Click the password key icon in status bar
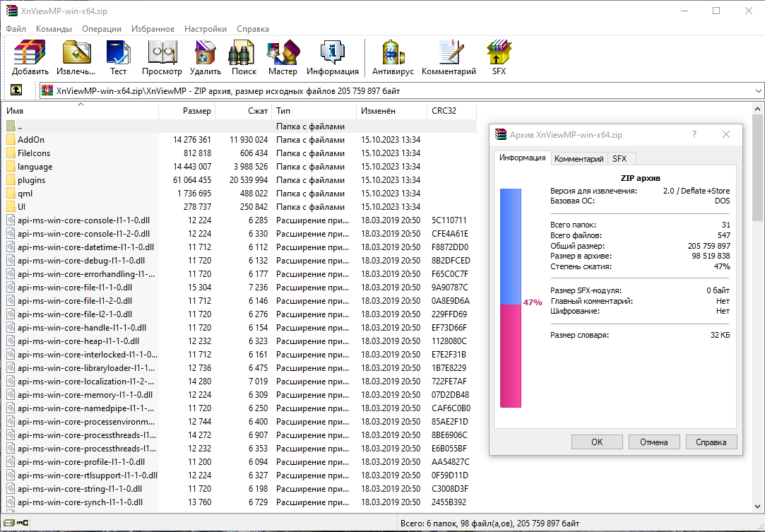765x532 pixels. click(x=23, y=524)
